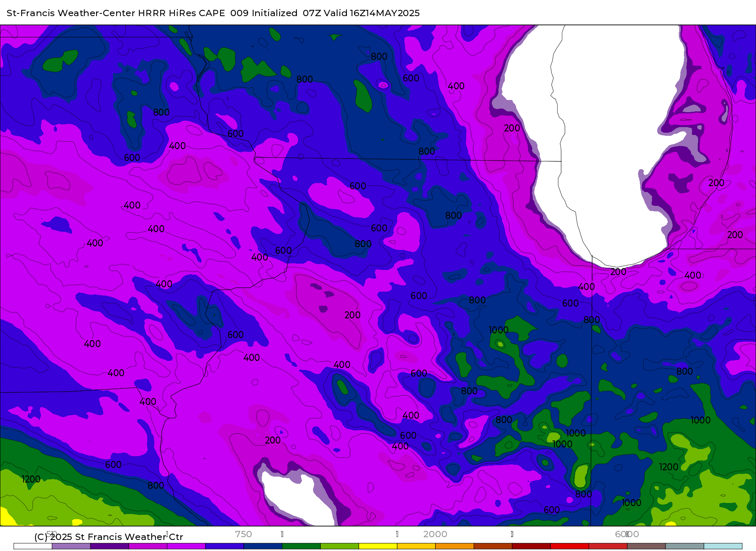Click the light blue legend swatch
This screenshot has width=756, height=551.
click(723, 546)
